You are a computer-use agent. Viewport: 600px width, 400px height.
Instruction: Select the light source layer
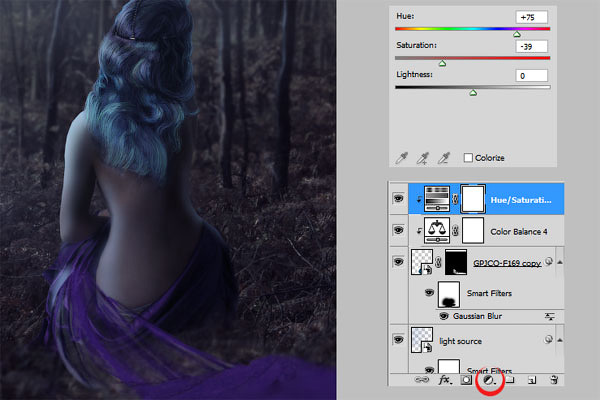[460, 341]
